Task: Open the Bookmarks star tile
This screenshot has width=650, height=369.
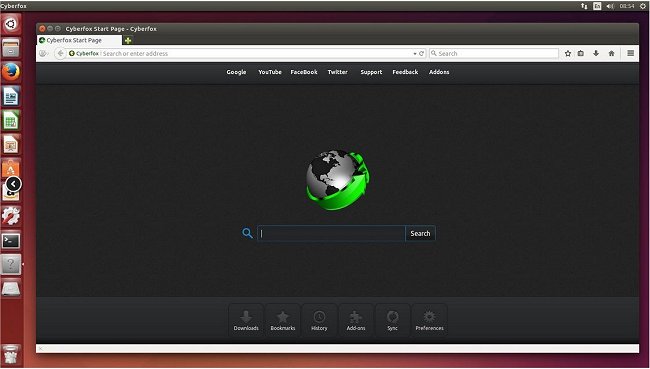Action: [x=283, y=320]
